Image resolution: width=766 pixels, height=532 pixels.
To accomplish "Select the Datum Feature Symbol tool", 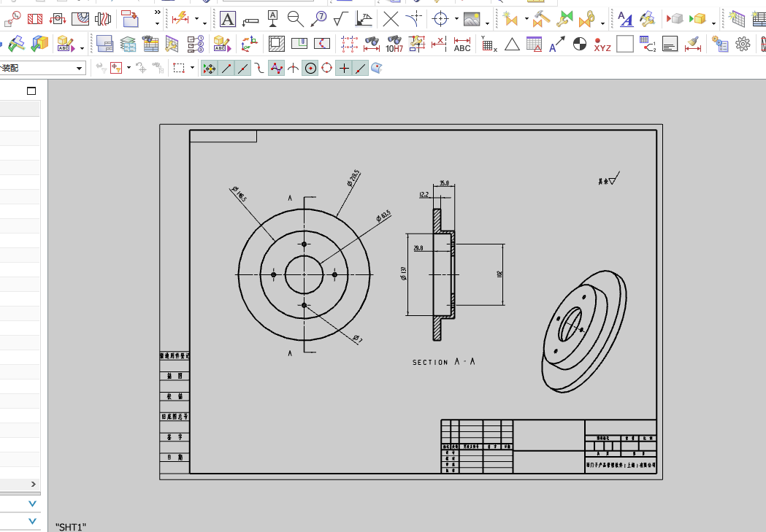I will 272,19.
